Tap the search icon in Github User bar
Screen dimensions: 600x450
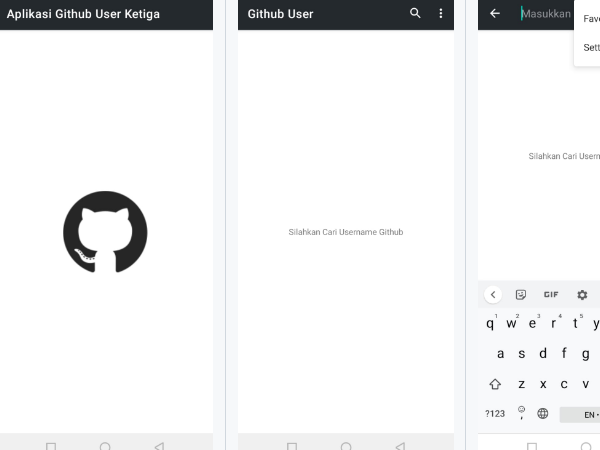[415, 13]
